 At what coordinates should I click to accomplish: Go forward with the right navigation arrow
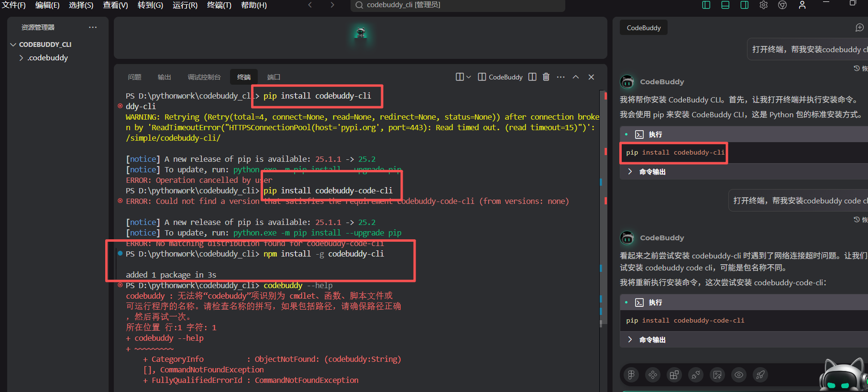click(x=332, y=5)
